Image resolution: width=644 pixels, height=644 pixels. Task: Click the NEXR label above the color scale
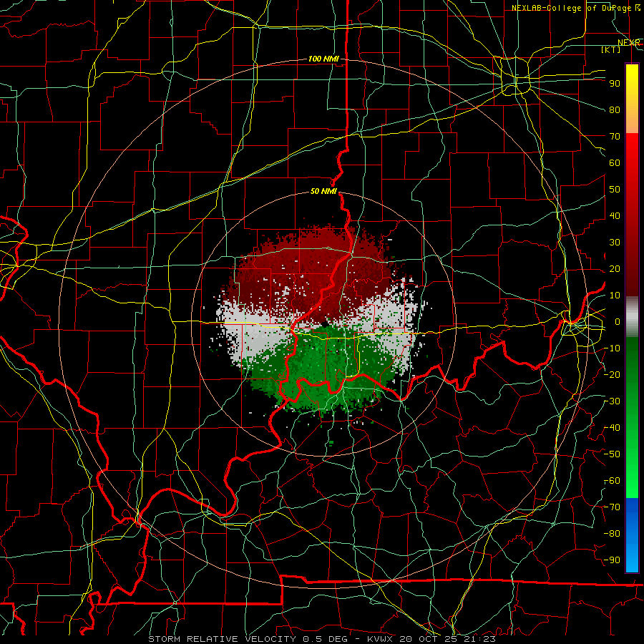pos(629,42)
